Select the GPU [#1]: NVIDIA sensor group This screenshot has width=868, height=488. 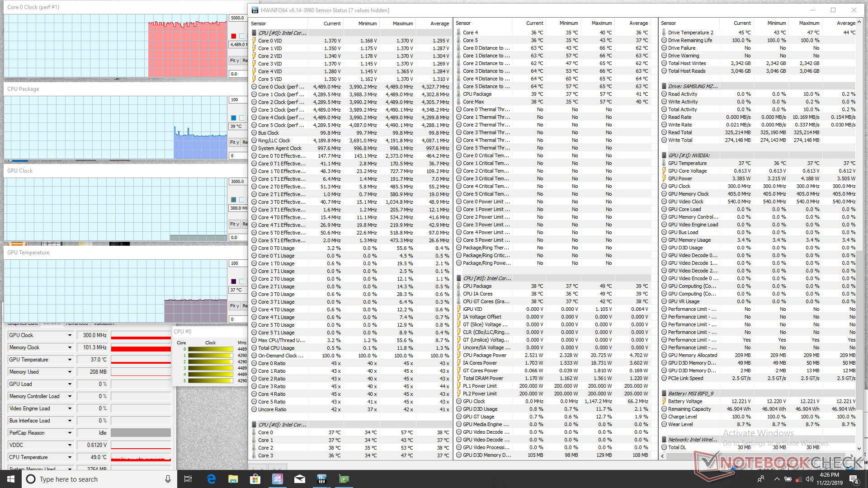pyautogui.click(x=689, y=155)
